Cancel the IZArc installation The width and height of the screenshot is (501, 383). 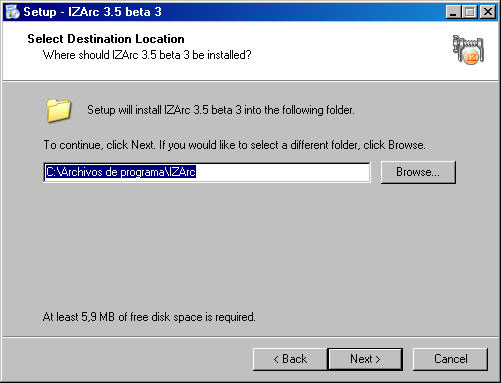click(450, 359)
